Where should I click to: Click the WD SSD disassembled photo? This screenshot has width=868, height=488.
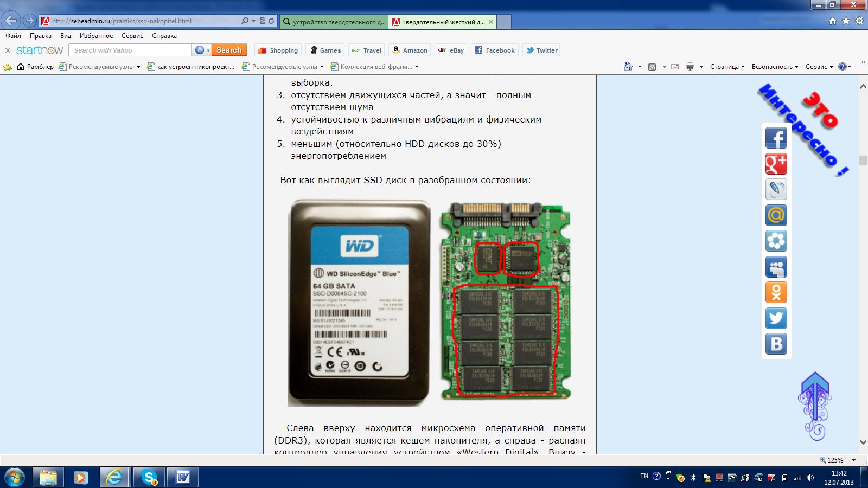(430, 303)
